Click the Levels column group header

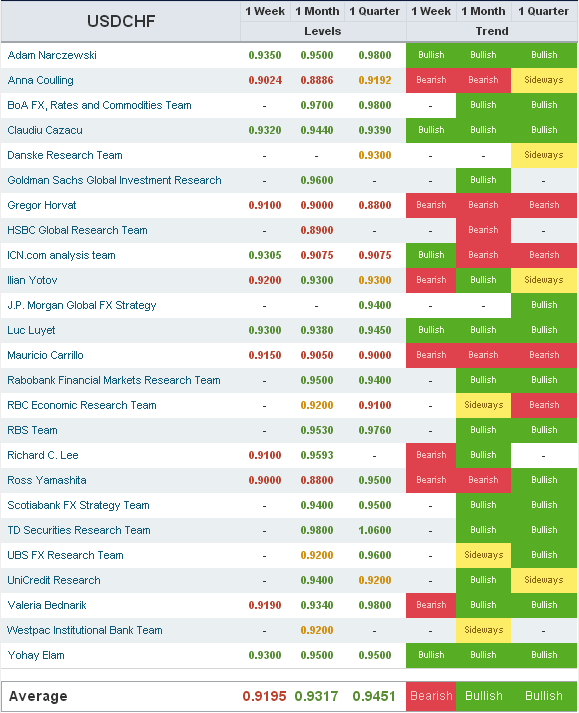tap(322, 31)
